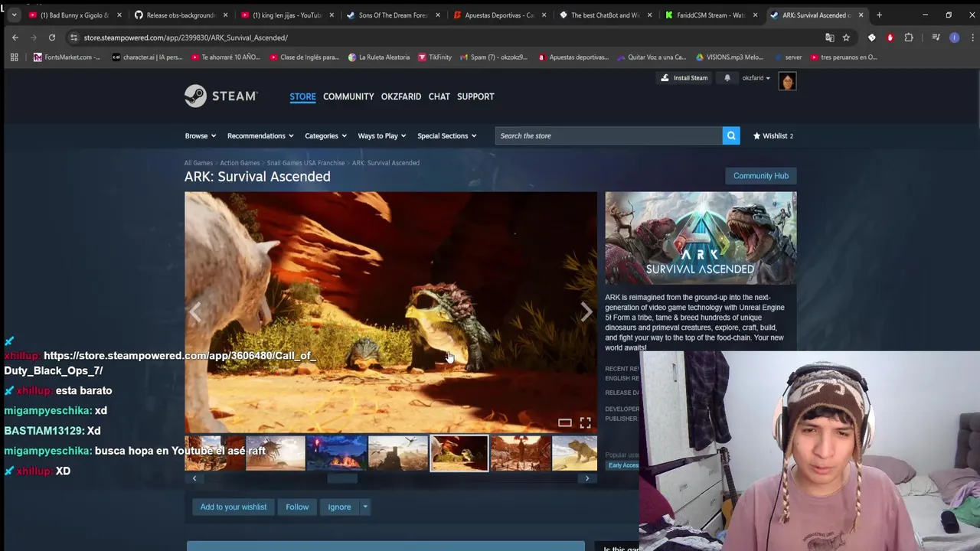Go back with the browser back arrow

point(15,37)
